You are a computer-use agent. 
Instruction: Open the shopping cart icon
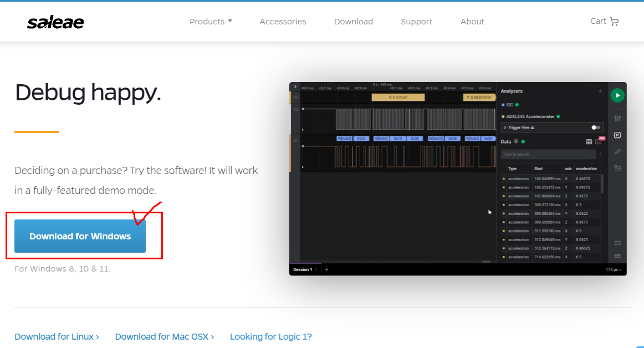coord(614,22)
